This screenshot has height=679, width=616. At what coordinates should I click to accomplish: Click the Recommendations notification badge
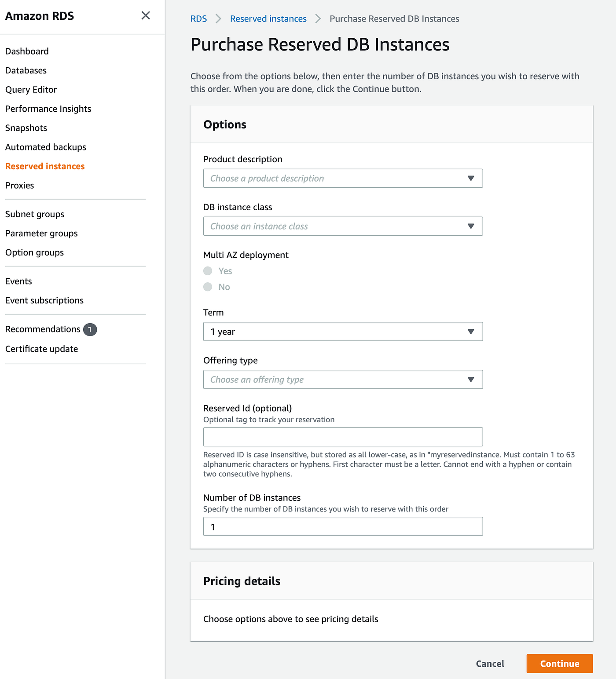click(90, 329)
